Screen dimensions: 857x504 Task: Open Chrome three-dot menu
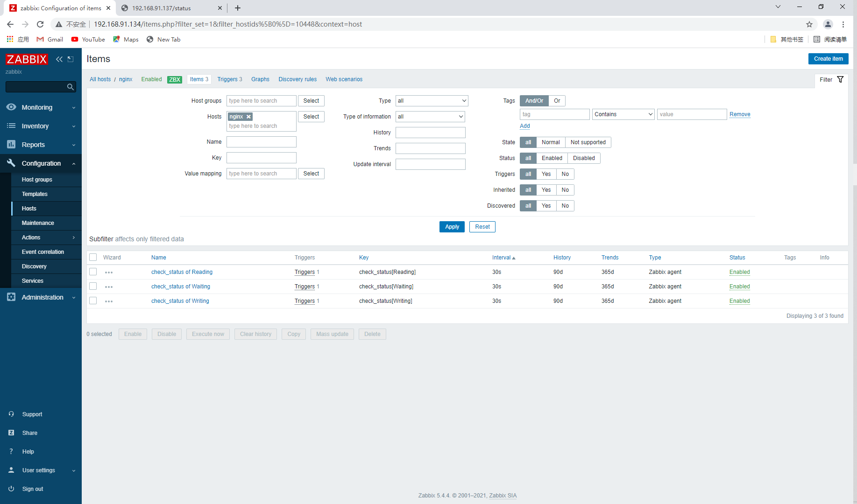point(843,24)
